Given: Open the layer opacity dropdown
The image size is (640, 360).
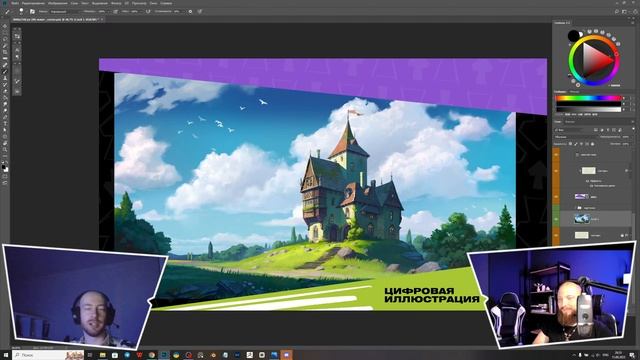Looking at the screenshot, I should tap(626, 137).
